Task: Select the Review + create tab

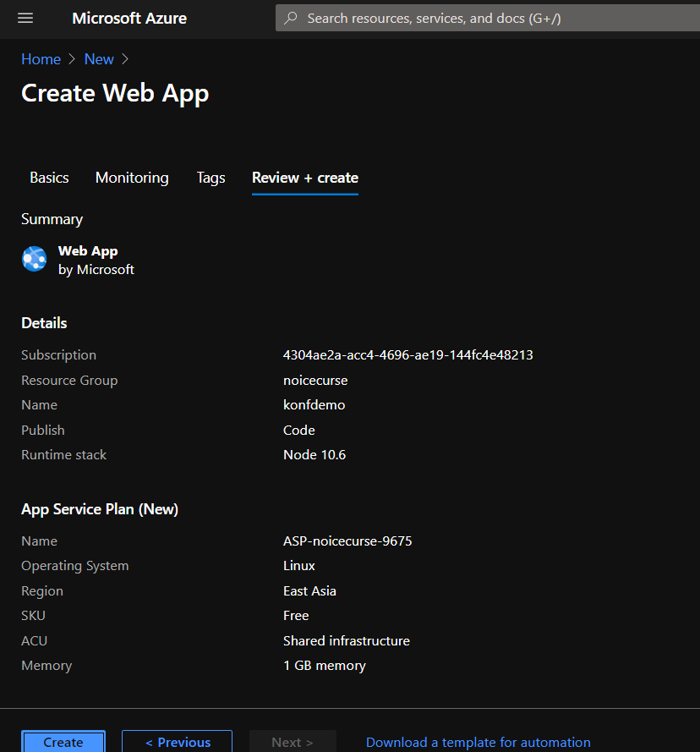Action: 305,178
